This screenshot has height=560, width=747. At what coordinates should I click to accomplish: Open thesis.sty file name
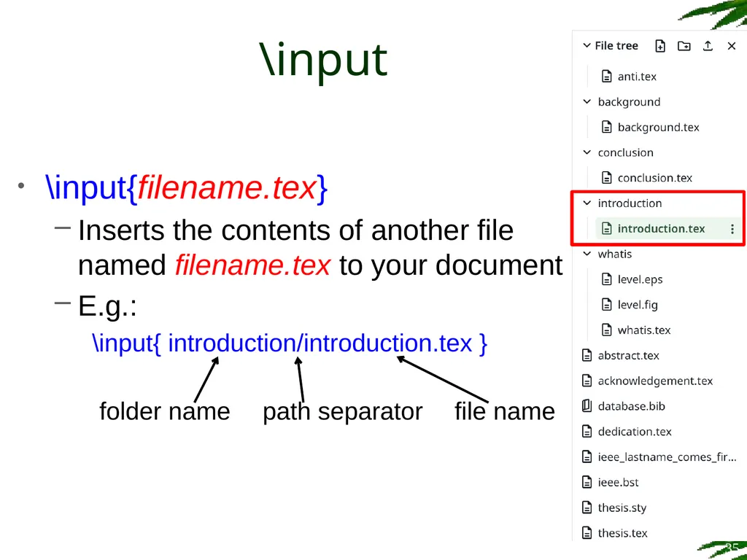click(x=622, y=508)
